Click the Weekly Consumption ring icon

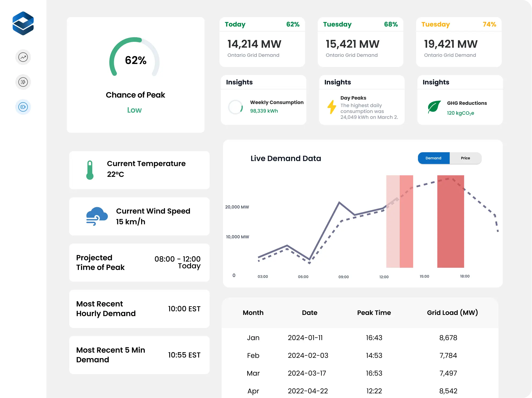coord(236,107)
